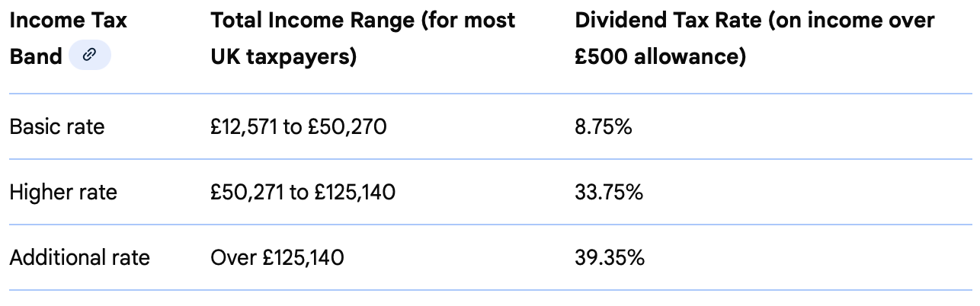Click the link icon beside Income Tax Band

tap(89, 56)
